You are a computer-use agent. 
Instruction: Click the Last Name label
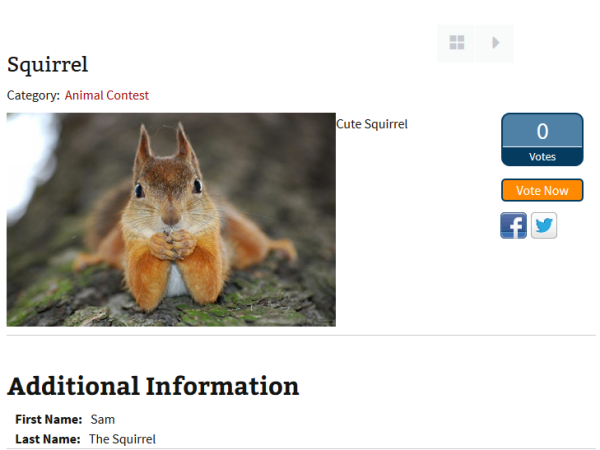48,439
